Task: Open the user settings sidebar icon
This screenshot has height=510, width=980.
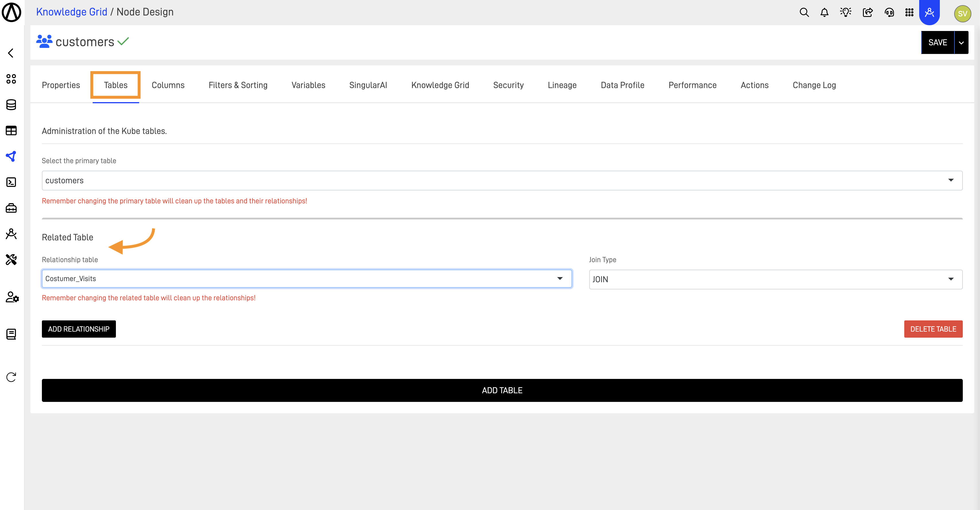Action: point(12,297)
